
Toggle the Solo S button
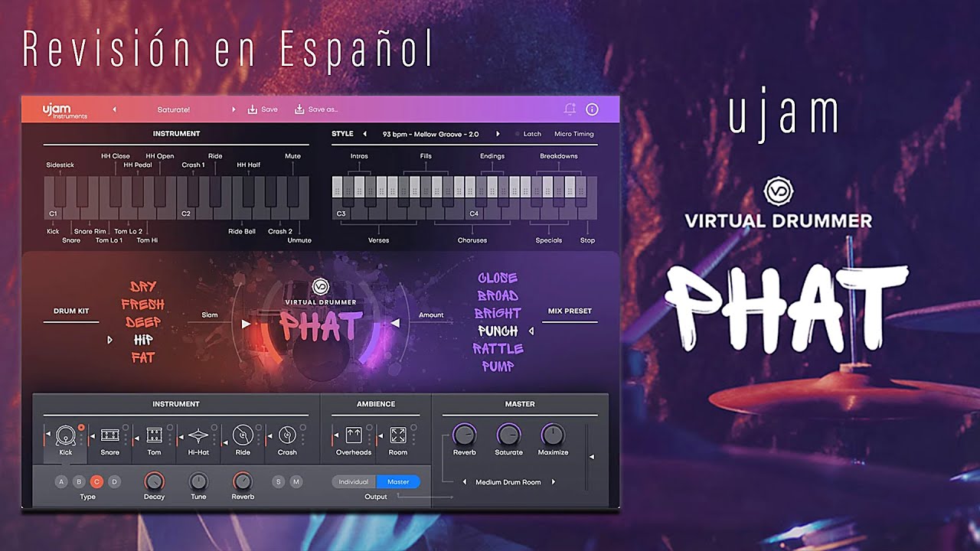tap(278, 481)
